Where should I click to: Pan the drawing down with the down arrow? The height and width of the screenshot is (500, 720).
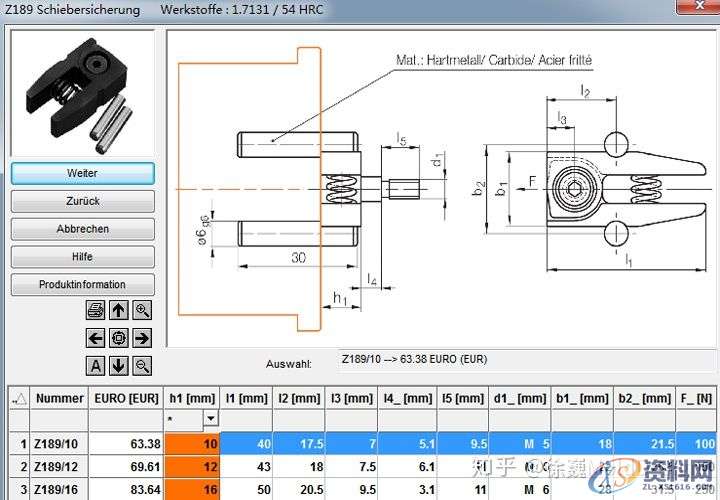119,366
